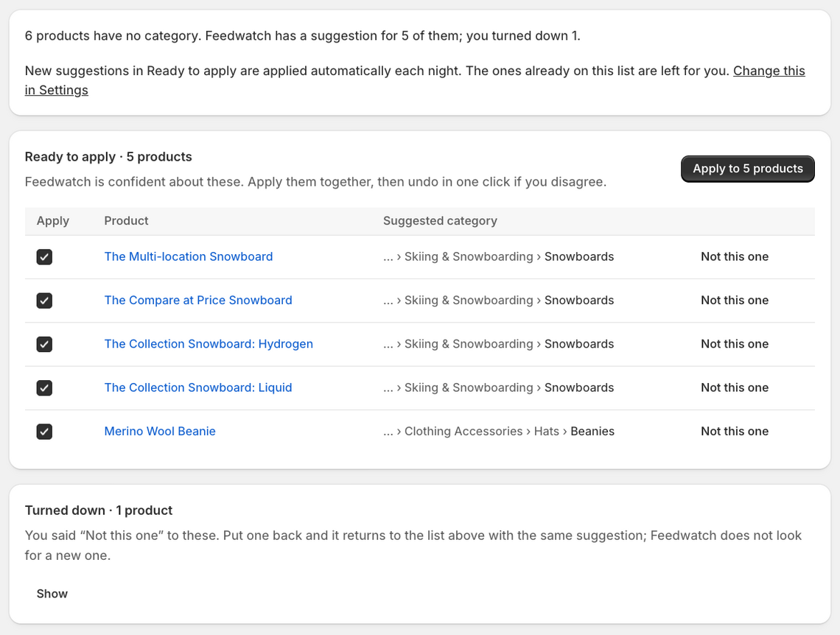This screenshot has height=635, width=840.
Task: Choose Not this one for Compare at Price Snowboard
Action: point(735,301)
